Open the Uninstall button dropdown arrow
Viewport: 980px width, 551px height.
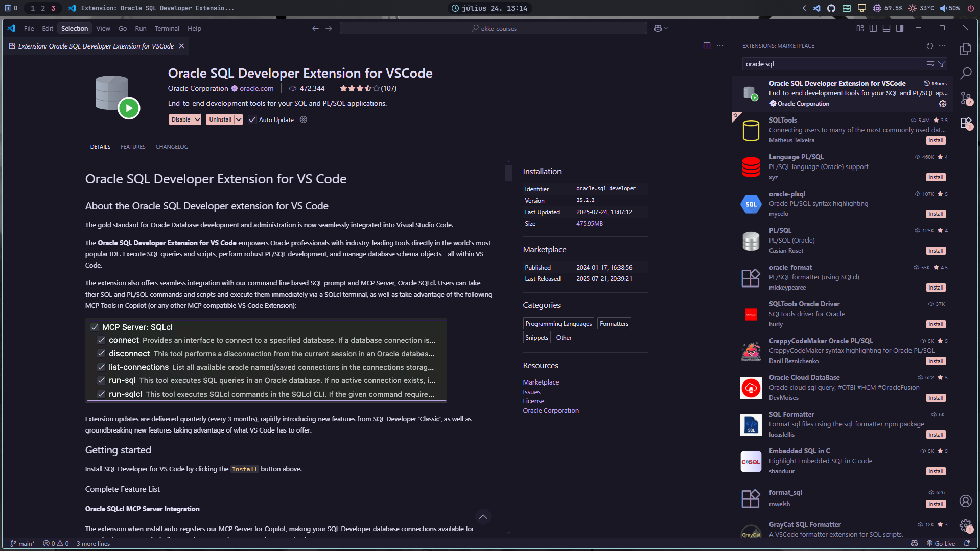(239, 119)
